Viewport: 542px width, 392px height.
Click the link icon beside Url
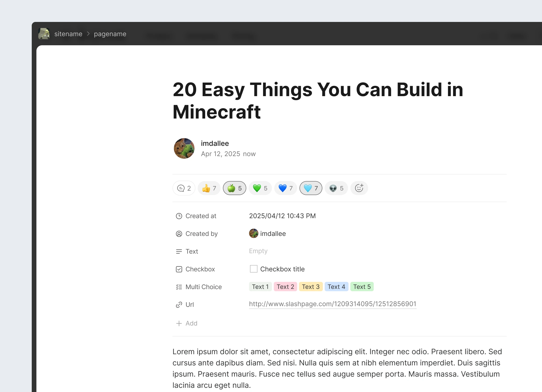pos(179,305)
